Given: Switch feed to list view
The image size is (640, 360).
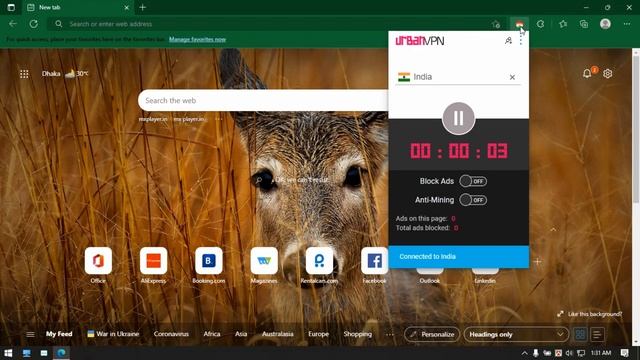Looking at the screenshot, I should (x=597, y=334).
